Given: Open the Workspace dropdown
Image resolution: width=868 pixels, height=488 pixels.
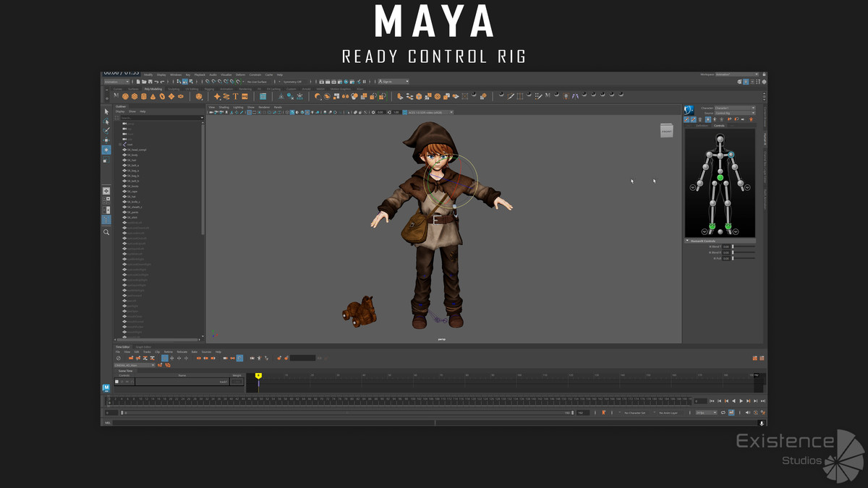Looking at the screenshot, I should click(x=737, y=74).
